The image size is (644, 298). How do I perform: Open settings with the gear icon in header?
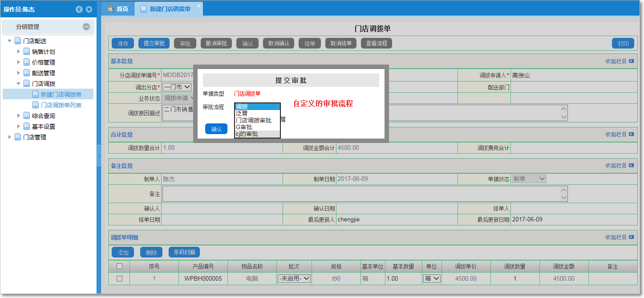pos(89,9)
